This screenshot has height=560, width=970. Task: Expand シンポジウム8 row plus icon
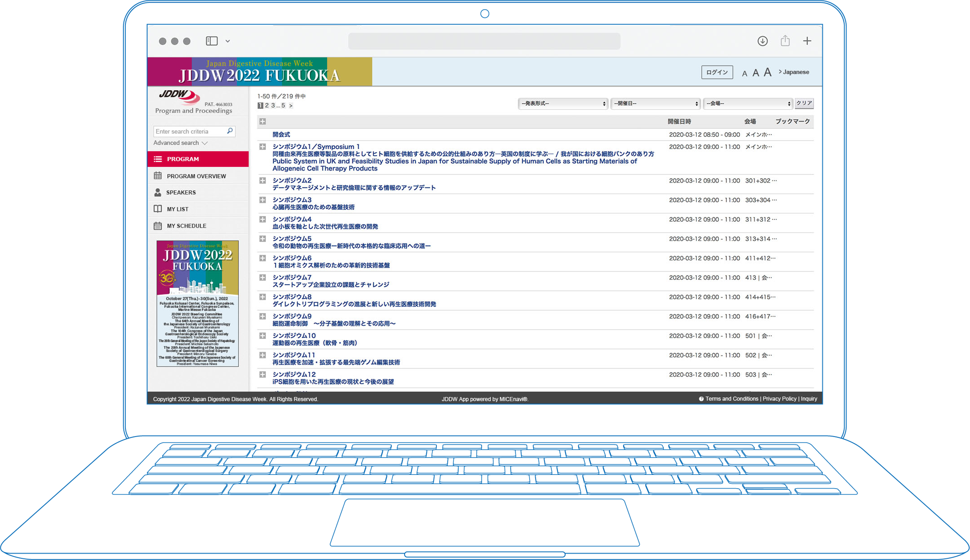(x=263, y=297)
